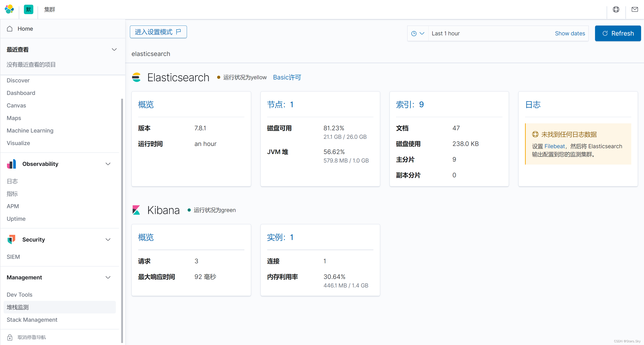Click the lock icon to undock navigation
The height and width of the screenshot is (345, 644).
pyautogui.click(x=10, y=337)
